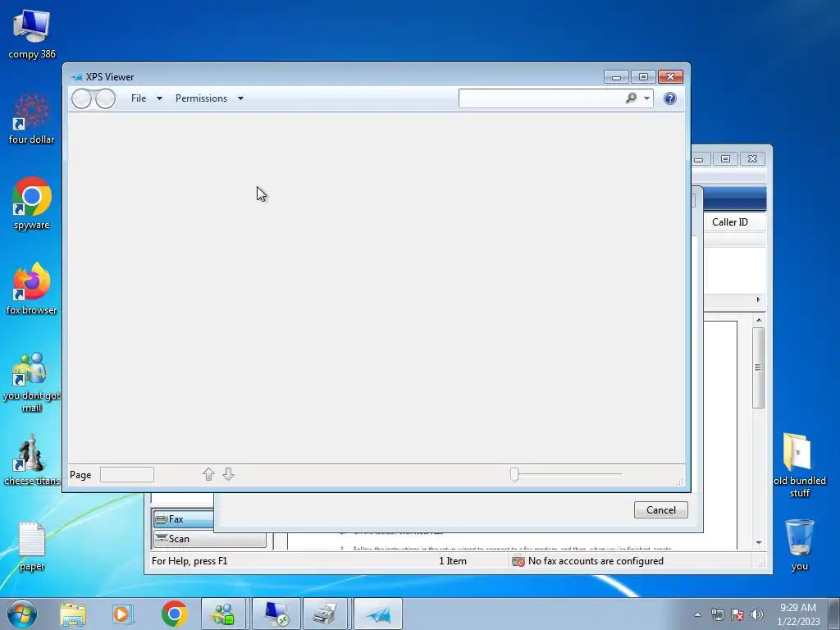The height and width of the screenshot is (630, 840).
Task: Click the back navigation button in XPS Viewer
Action: pos(81,98)
